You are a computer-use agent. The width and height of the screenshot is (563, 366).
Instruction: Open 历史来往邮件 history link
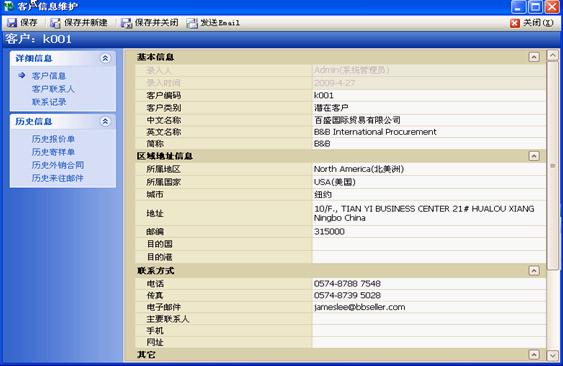[x=57, y=178]
